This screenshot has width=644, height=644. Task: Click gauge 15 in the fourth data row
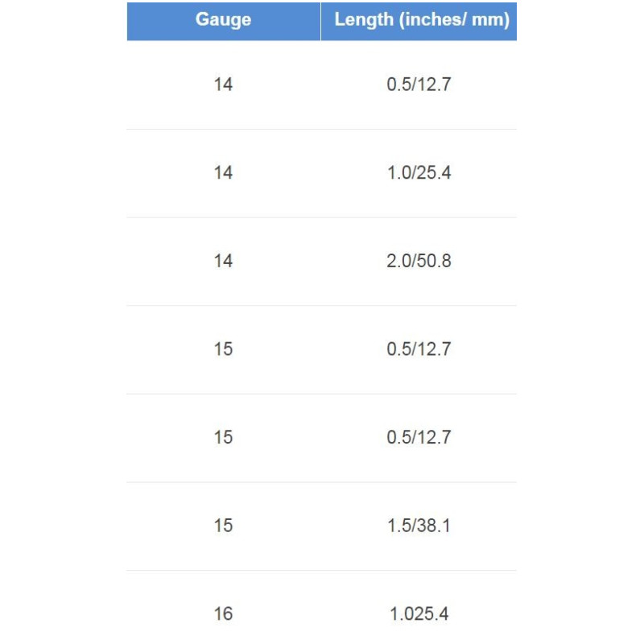tap(223, 349)
